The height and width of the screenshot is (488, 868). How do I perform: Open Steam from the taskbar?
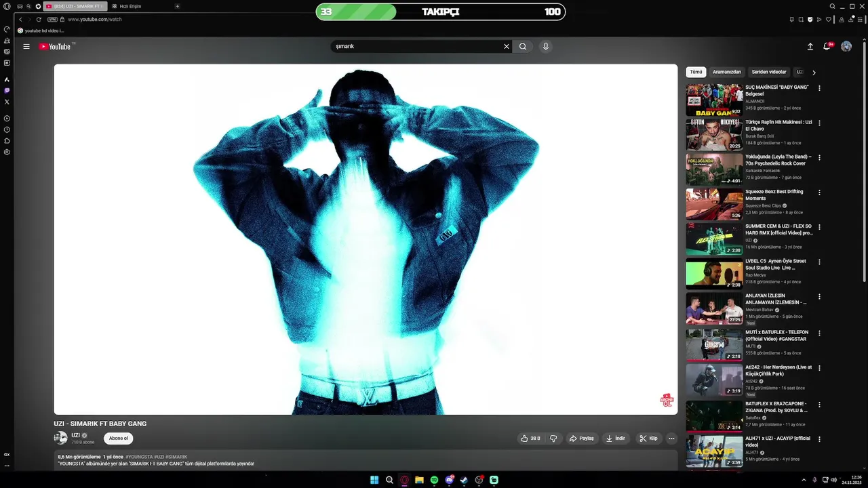[x=465, y=480]
